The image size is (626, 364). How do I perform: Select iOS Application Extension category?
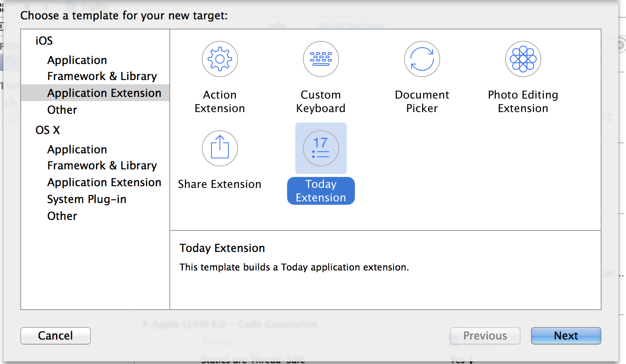click(104, 93)
